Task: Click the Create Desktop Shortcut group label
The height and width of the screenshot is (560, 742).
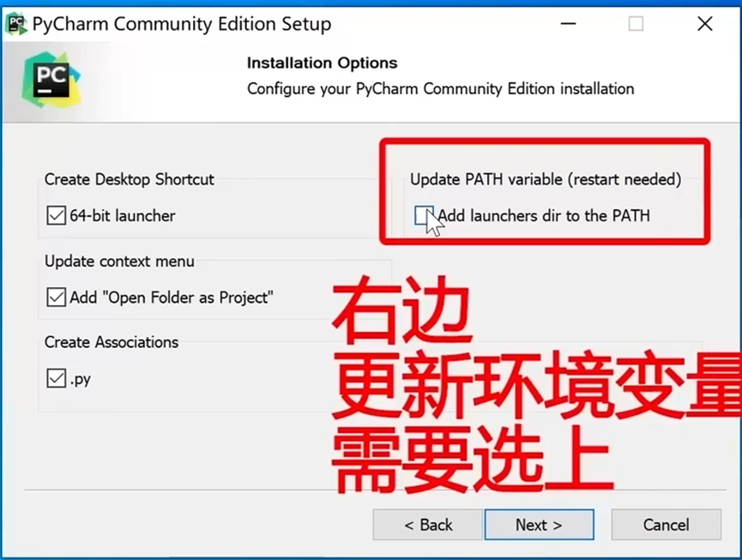Action: pyautogui.click(x=130, y=179)
